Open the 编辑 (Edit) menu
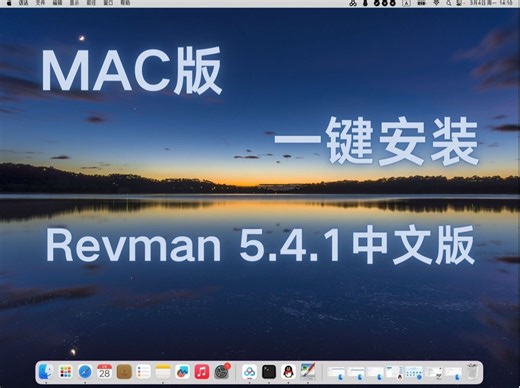The image size is (520, 388). pyautogui.click(x=57, y=3)
